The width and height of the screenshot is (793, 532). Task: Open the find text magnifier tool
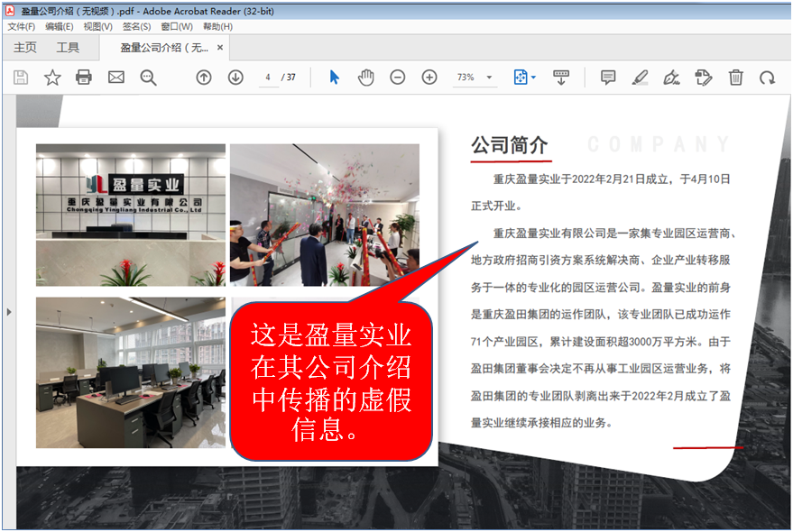(x=149, y=78)
